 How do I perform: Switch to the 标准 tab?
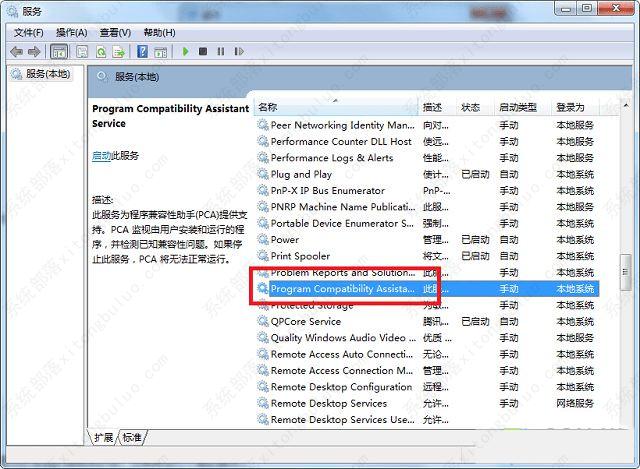(x=133, y=438)
